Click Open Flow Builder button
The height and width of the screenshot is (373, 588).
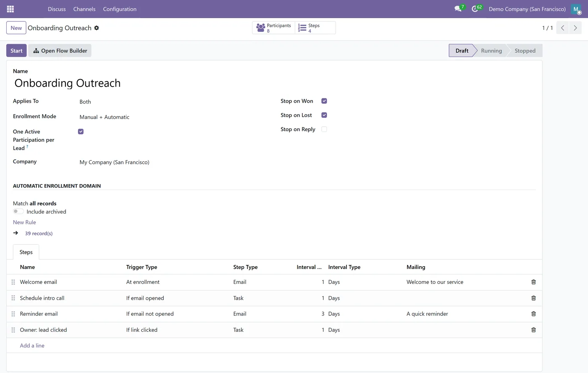pos(60,50)
